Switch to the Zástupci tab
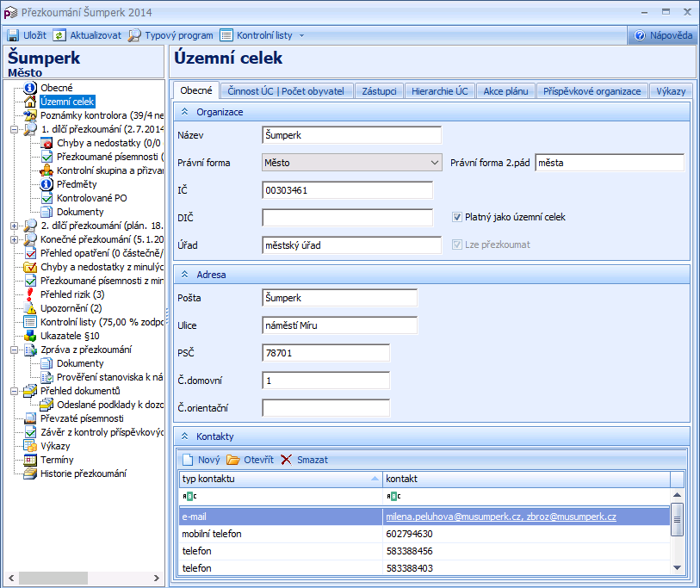This screenshot has height=588, width=700. (x=379, y=91)
